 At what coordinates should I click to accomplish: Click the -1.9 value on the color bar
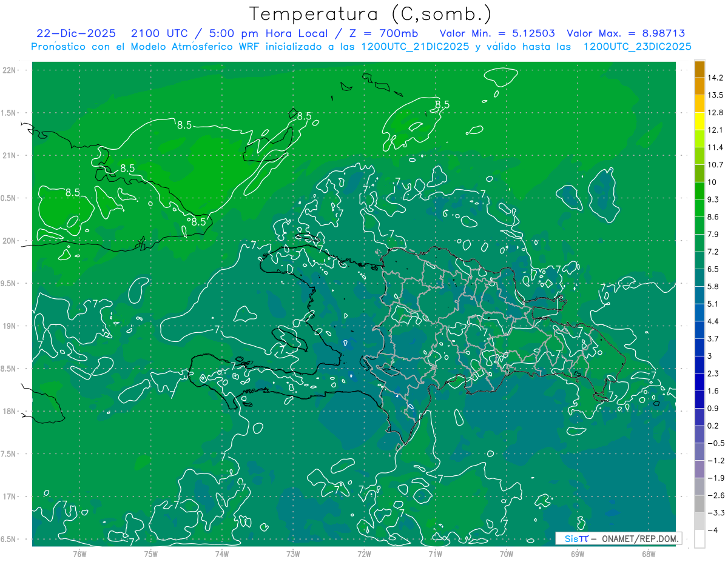[715, 478]
